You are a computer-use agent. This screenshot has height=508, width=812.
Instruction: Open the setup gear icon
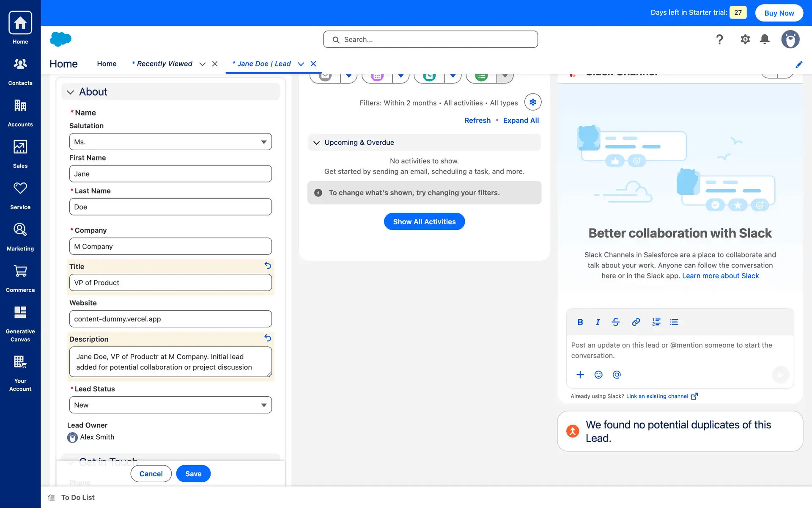[x=745, y=39]
